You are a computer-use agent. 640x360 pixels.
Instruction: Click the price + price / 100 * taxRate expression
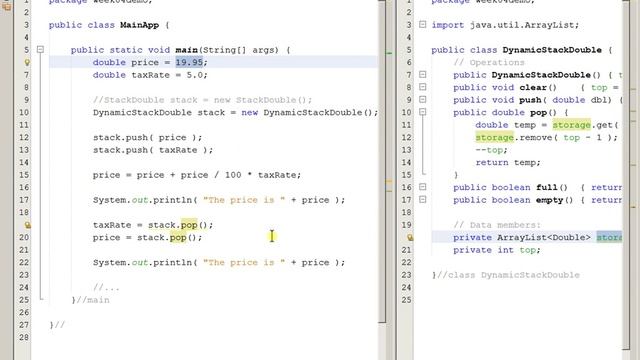click(216, 175)
